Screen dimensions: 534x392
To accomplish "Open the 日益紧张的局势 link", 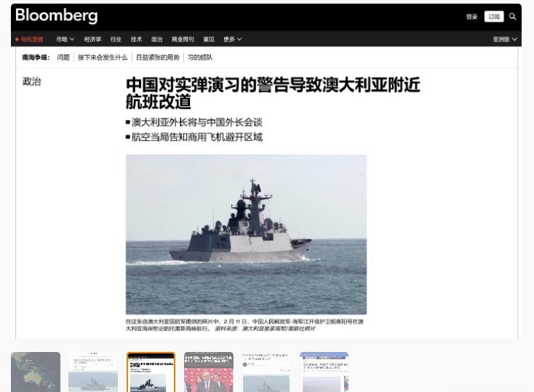I will (158, 57).
